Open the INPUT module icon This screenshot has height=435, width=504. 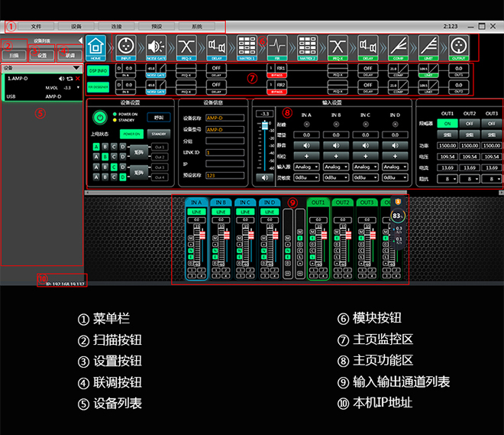coord(127,47)
